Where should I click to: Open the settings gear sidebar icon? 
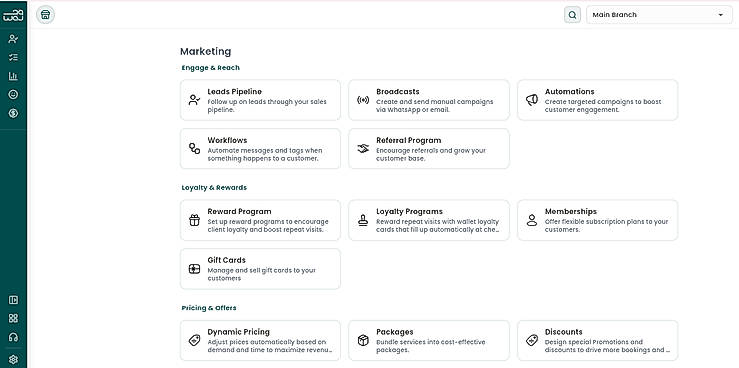[x=13, y=360]
